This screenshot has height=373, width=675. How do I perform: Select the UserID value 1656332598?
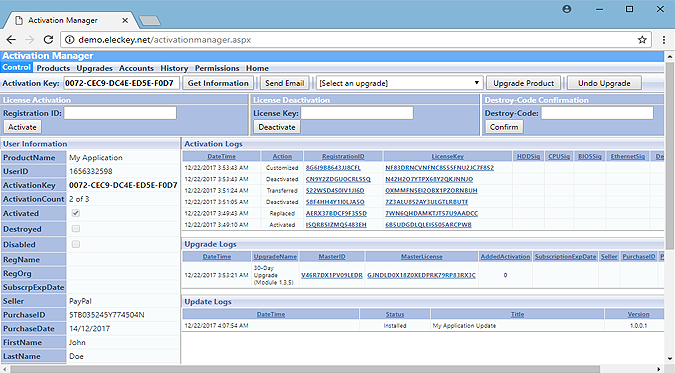point(91,171)
